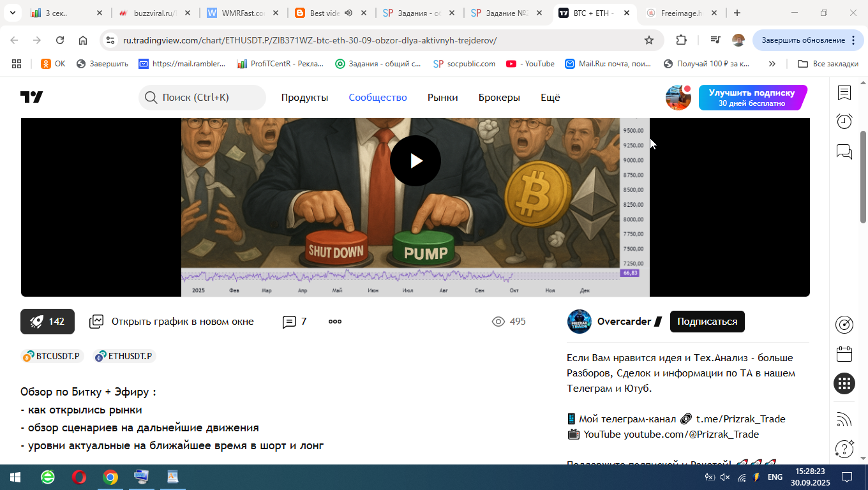The image size is (868, 490).
Task: Open the Все закладки bookmarks folder
Action: point(828,64)
